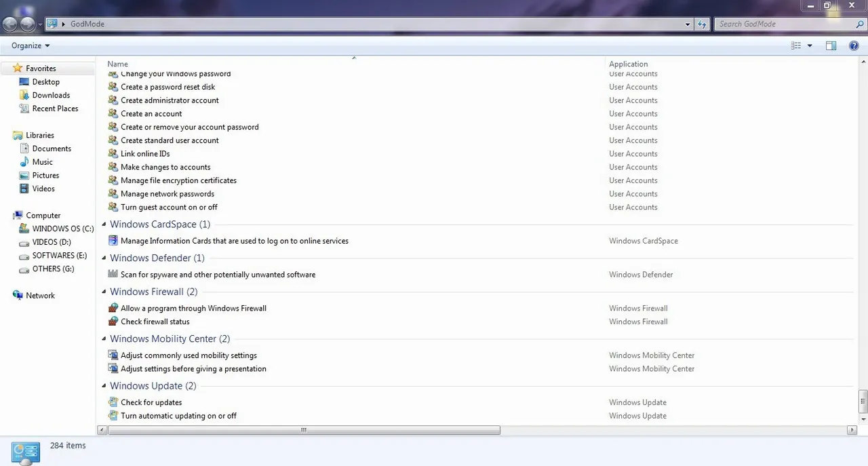Click the change view icon in toolbar

click(796, 45)
